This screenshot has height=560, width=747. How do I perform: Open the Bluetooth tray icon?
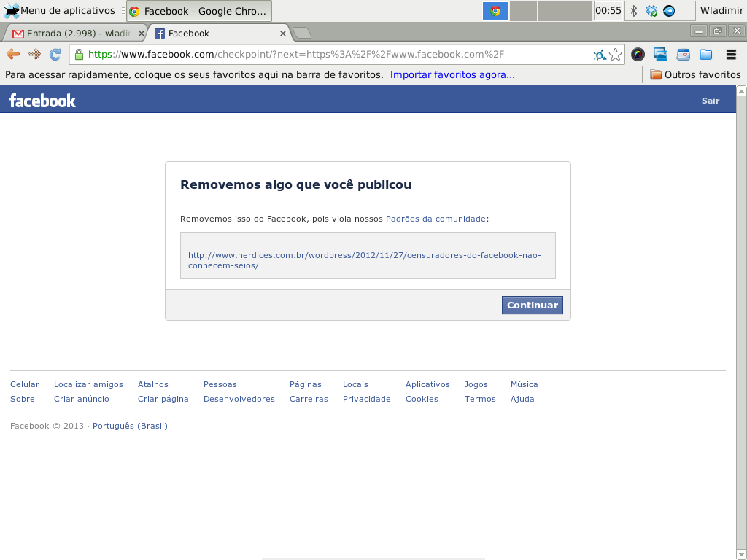coord(634,11)
